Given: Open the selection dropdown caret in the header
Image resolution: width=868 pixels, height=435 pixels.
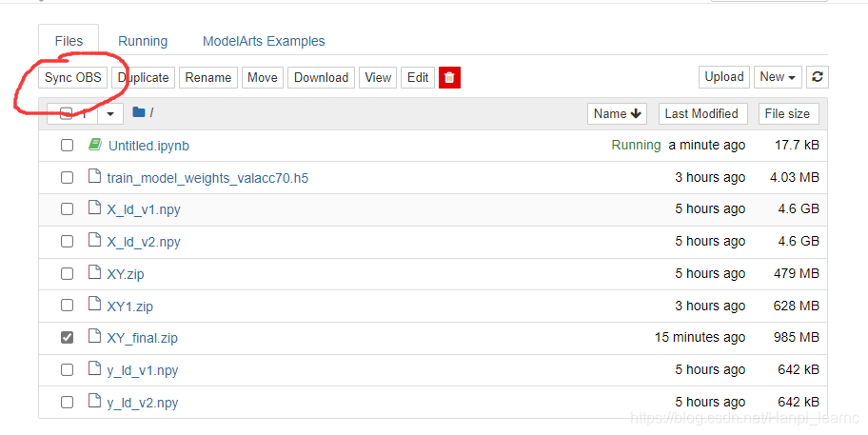Looking at the screenshot, I should point(110,114).
